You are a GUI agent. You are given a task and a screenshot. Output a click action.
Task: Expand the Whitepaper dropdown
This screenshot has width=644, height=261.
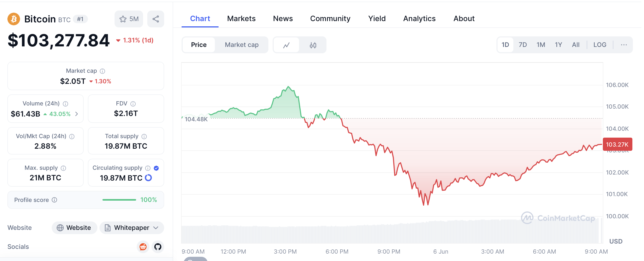pos(156,228)
